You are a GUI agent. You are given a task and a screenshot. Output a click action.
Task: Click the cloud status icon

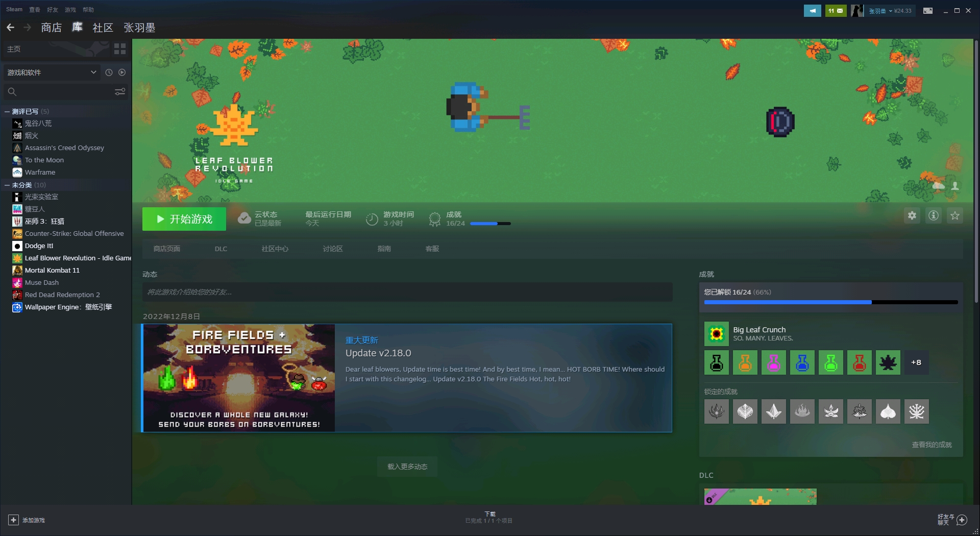pos(244,218)
